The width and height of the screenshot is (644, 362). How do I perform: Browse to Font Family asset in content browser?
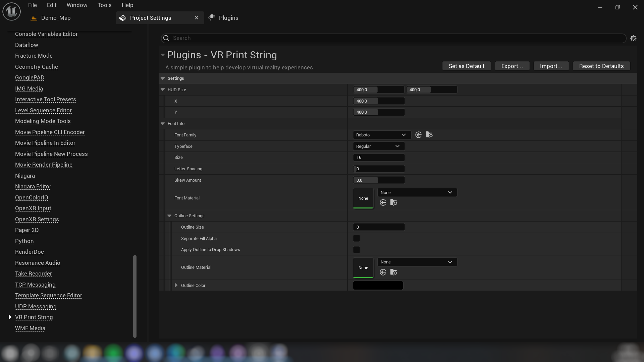[x=429, y=135]
